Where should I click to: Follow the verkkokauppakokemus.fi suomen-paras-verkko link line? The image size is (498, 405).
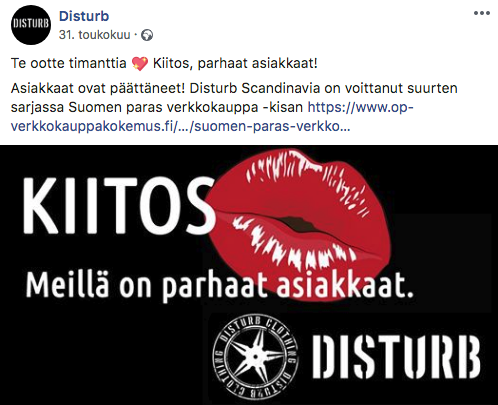(x=180, y=127)
